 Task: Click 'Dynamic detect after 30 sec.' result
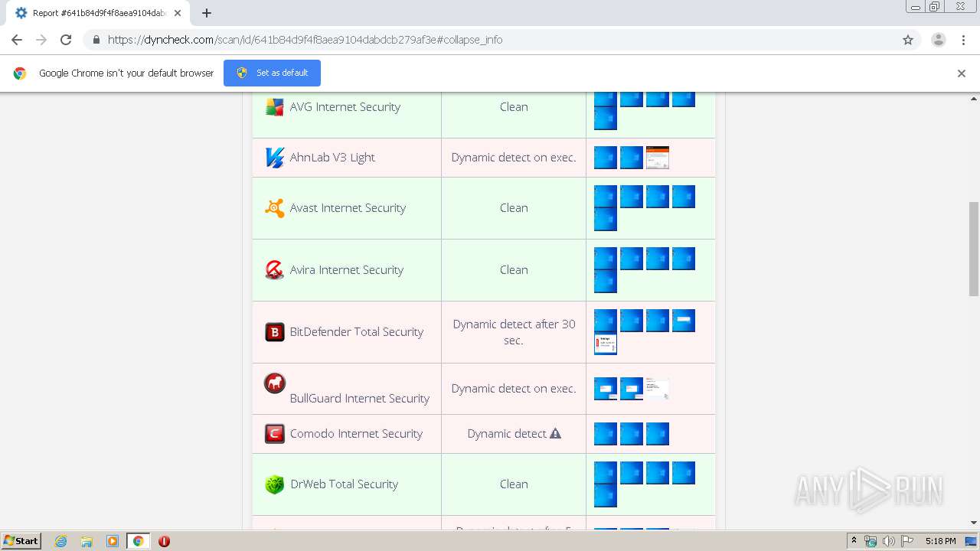pyautogui.click(x=514, y=332)
